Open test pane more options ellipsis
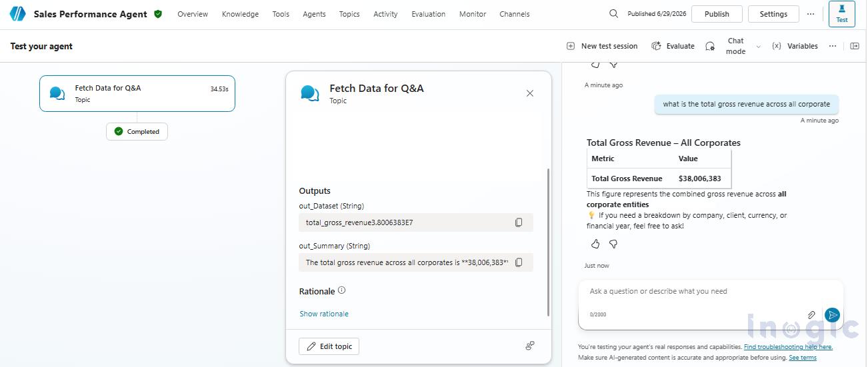The height and width of the screenshot is (367, 868). [x=833, y=46]
